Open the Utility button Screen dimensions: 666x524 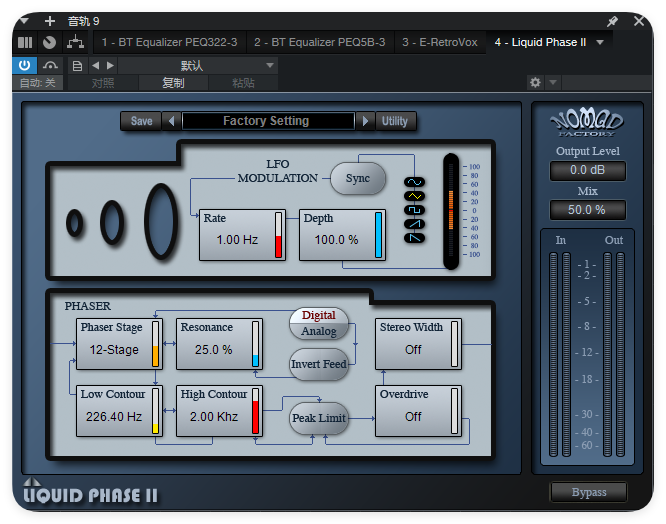point(395,121)
